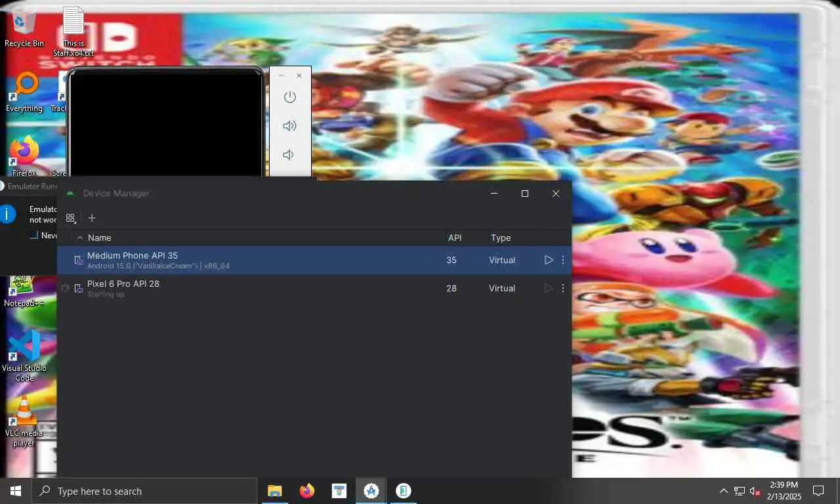Close the emulator side toolbar
The height and width of the screenshot is (504, 840).
pos(299,75)
